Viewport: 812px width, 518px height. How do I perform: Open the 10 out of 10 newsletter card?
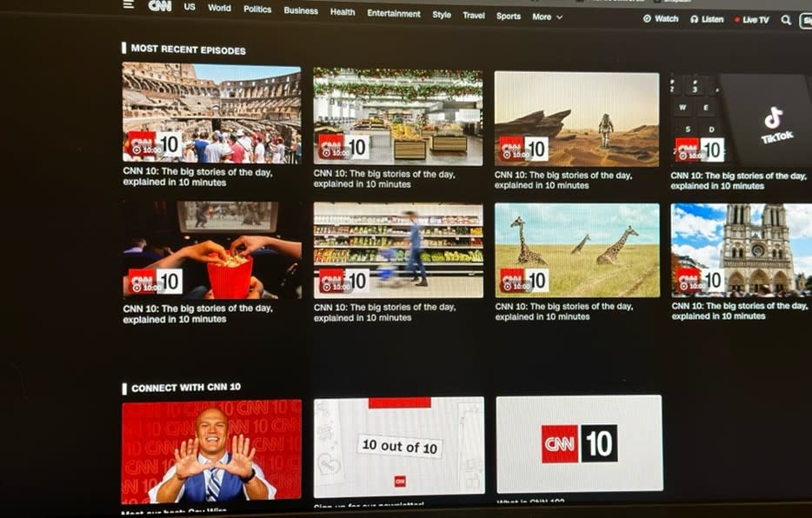click(x=399, y=446)
